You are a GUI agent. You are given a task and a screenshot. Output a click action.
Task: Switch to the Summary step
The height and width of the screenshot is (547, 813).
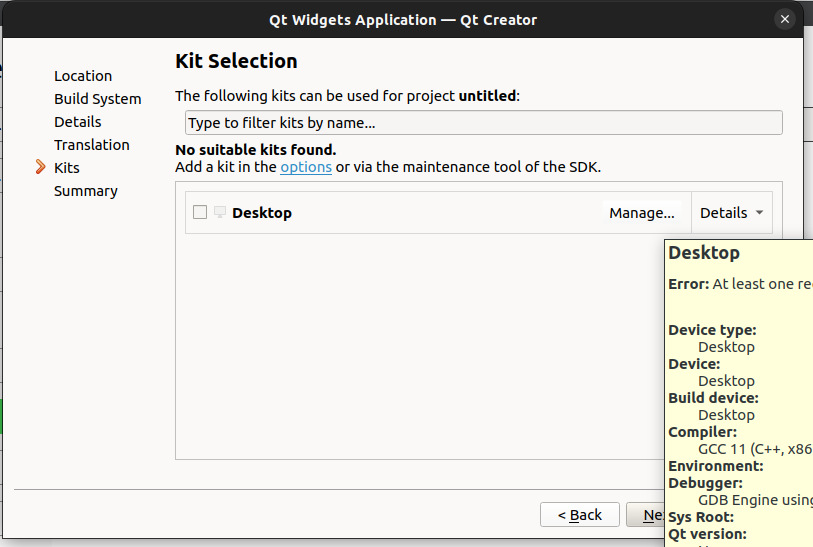[86, 191]
